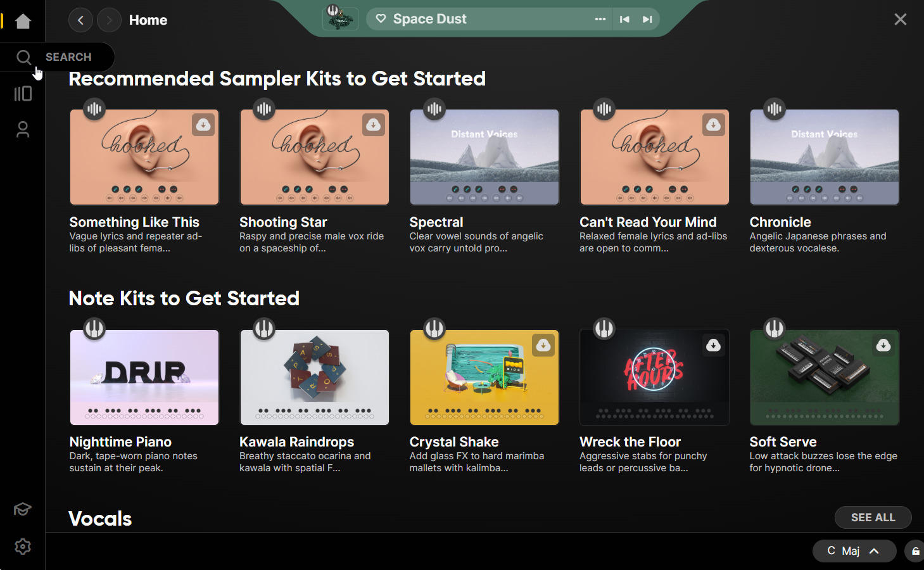Click the Kawala Raindrops title
The width and height of the screenshot is (924, 570).
(x=296, y=442)
